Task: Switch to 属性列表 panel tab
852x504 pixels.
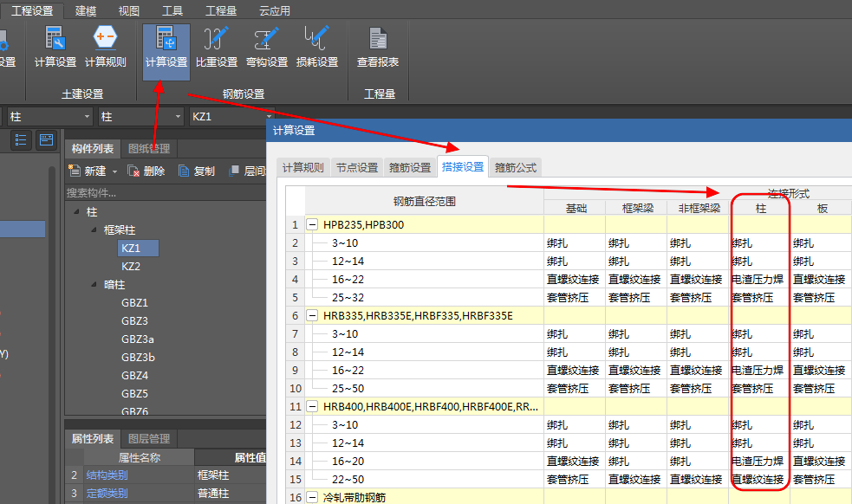Action: click(93, 438)
